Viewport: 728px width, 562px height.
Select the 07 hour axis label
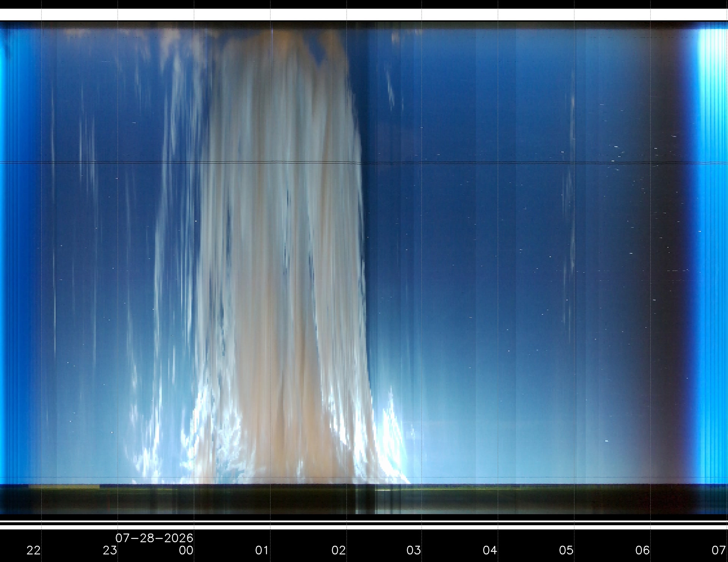point(719,550)
